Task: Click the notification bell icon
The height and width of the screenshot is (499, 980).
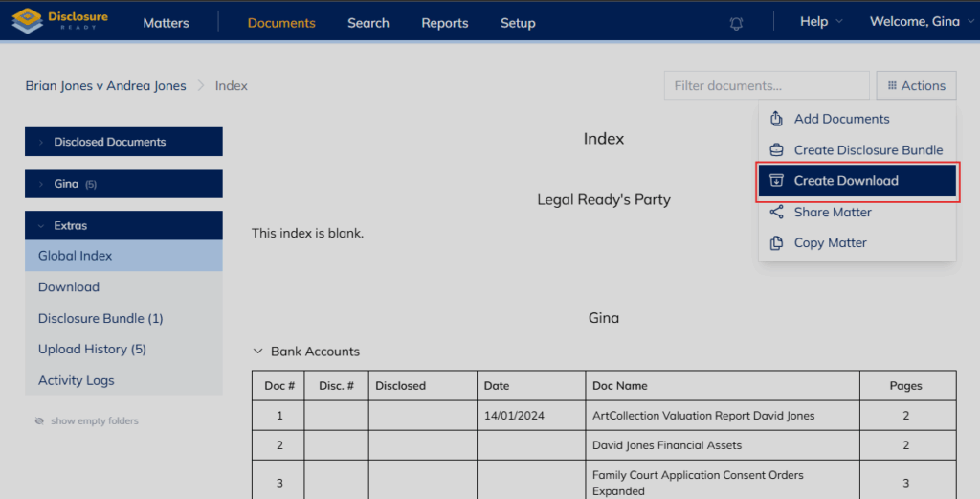Action: pos(736,23)
